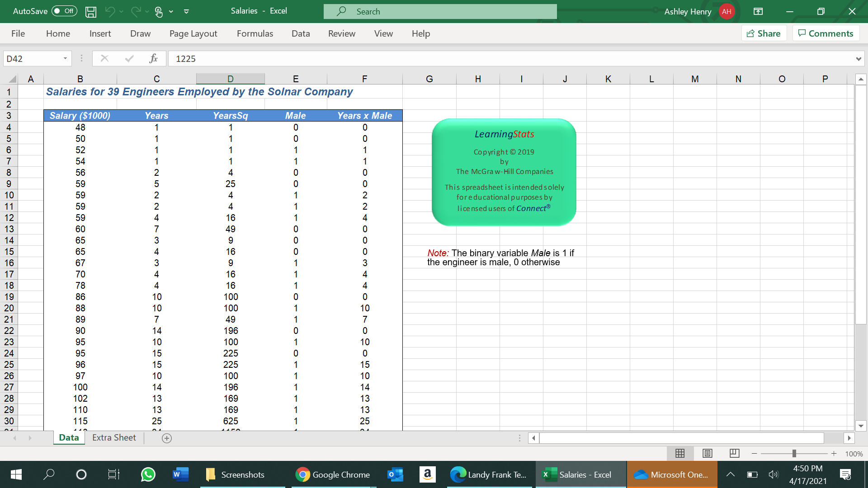Click the Share button

tap(764, 33)
